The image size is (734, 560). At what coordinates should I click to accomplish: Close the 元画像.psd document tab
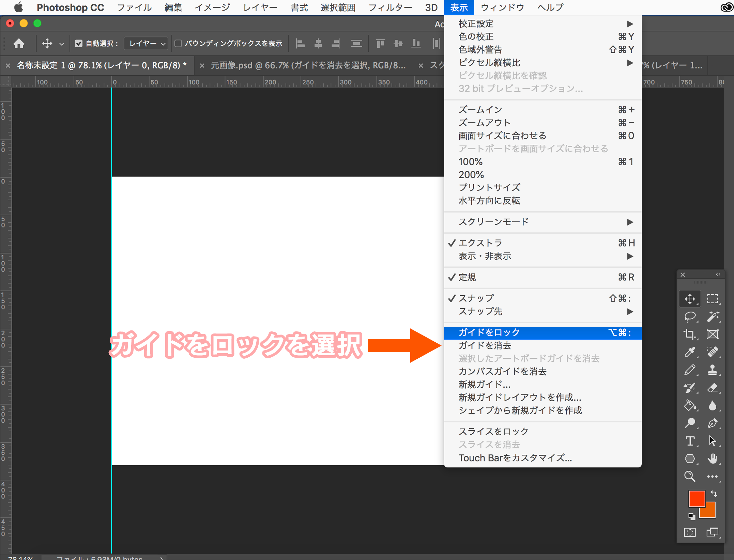pyautogui.click(x=202, y=65)
